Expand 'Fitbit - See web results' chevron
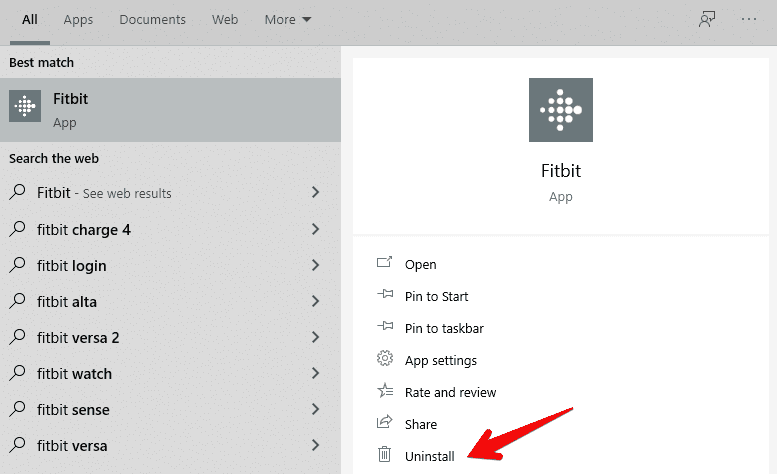777x474 pixels. 316,192
